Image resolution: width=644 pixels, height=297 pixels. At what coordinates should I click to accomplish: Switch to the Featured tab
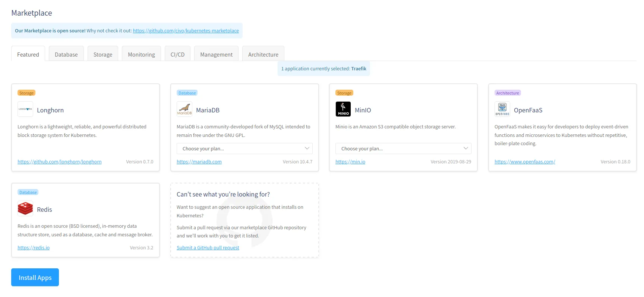pos(28,54)
